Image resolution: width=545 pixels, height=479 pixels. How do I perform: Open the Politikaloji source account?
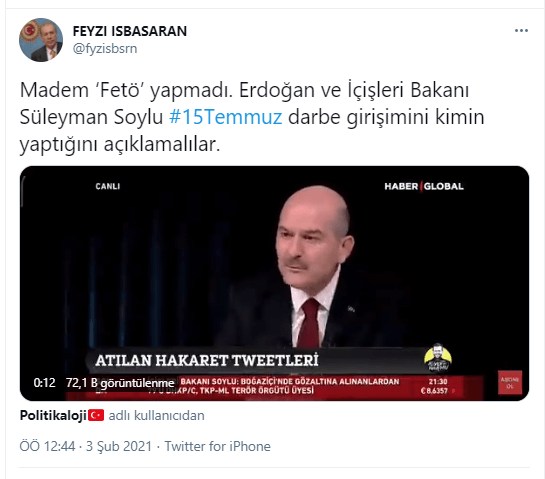click(53, 415)
